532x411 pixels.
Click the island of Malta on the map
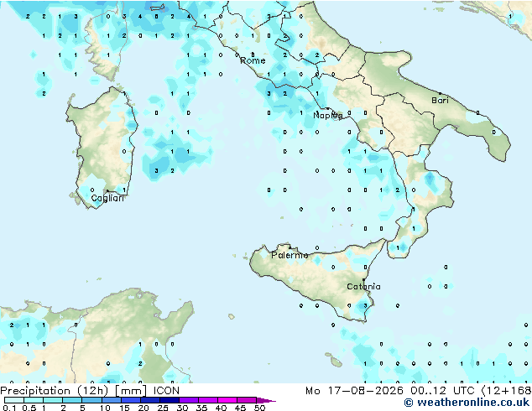click(336, 363)
